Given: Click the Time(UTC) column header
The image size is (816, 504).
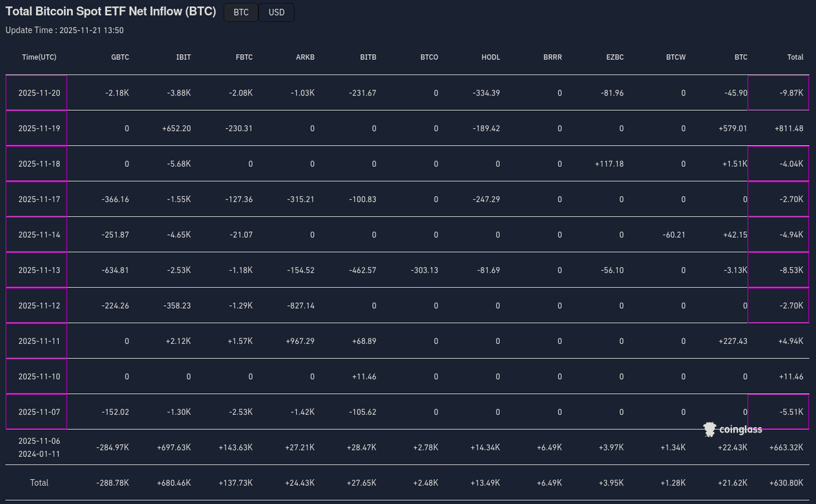Looking at the screenshot, I should click(39, 57).
